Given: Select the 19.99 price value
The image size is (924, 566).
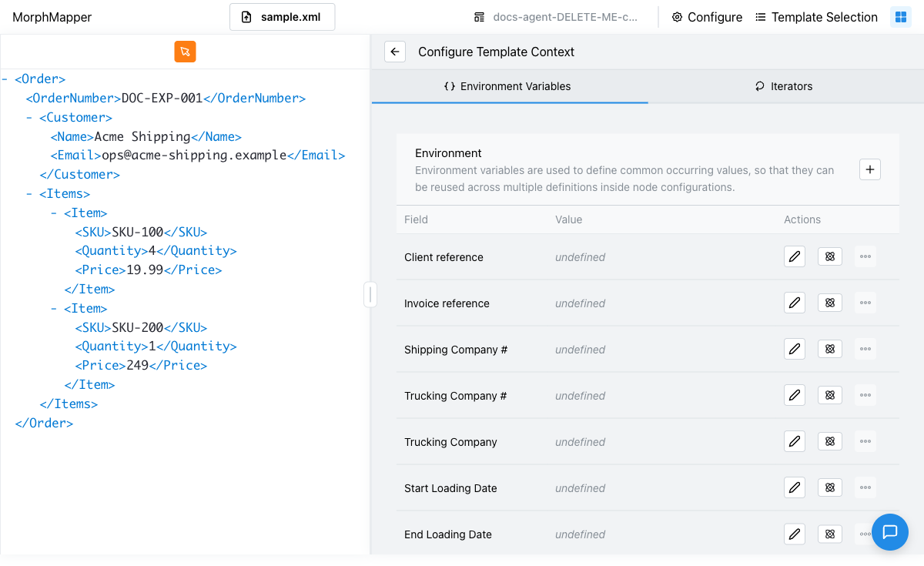Looking at the screenshot, I should pyautogui.click(x=145, y=270).
